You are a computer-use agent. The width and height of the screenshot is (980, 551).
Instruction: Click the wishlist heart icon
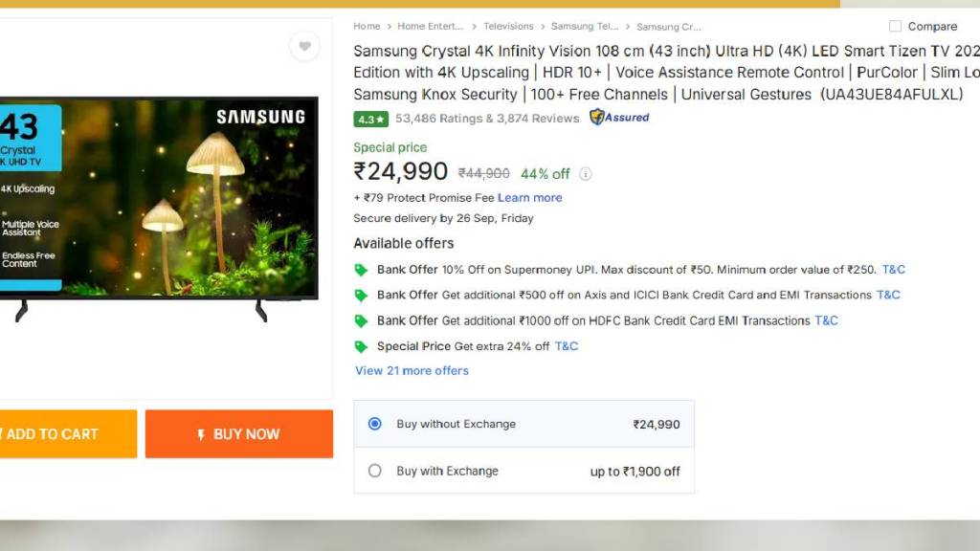tap(304, 46)
